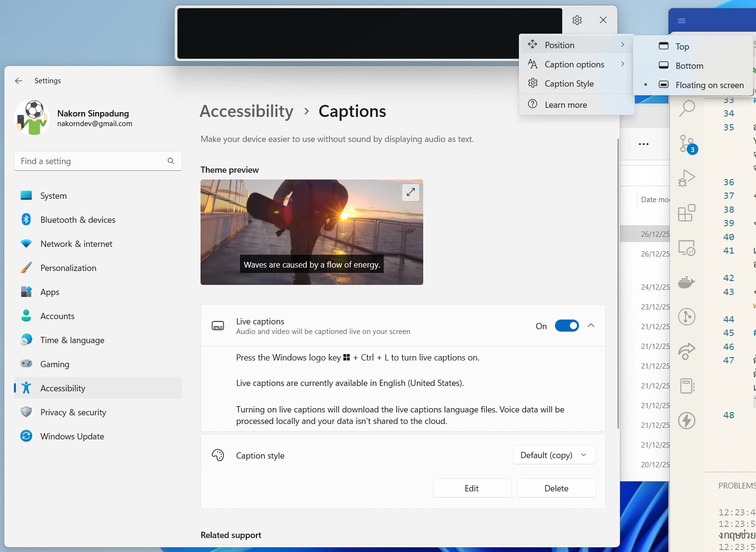Viewport: 756px width, 552px height.
Task: Select Accessibility in settings sidebar
Action: click(98, 388)
